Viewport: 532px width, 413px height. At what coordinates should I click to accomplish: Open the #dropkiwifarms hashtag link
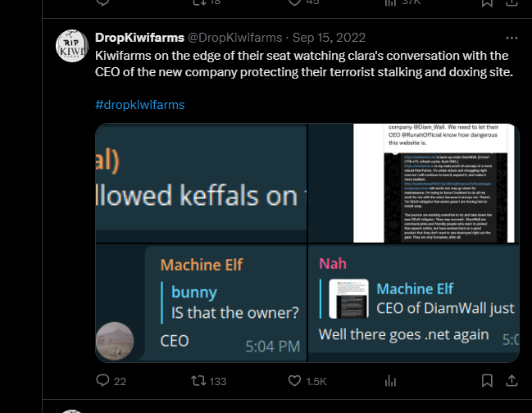pyautogui.click(x=140, y=105)
